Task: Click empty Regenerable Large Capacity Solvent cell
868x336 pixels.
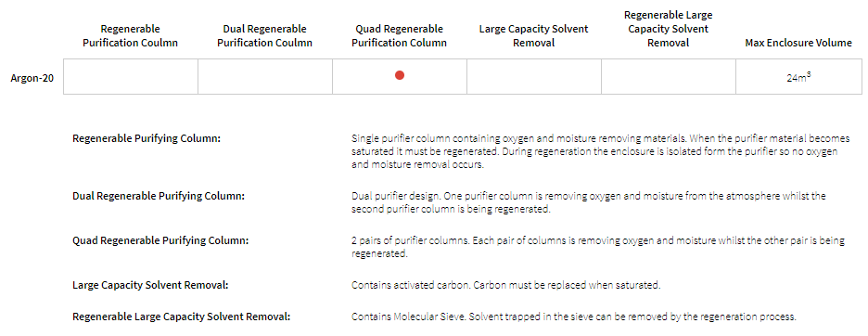Action: 669,76
